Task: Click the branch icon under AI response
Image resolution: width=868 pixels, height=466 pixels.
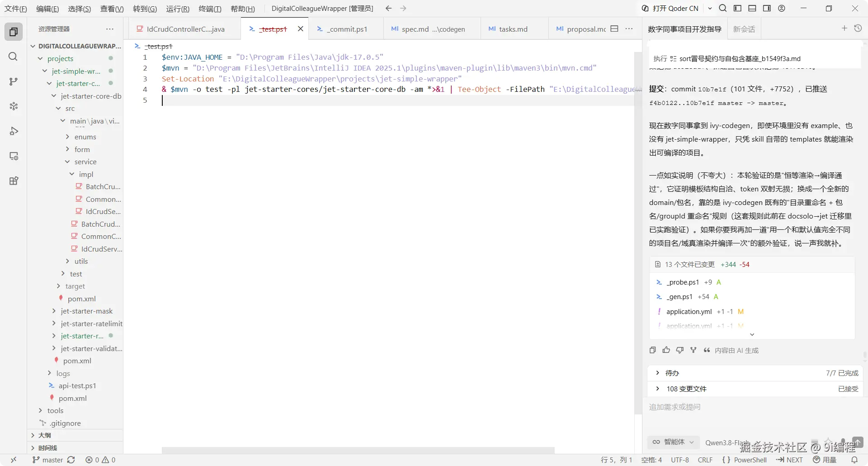Action: (693, 350)
